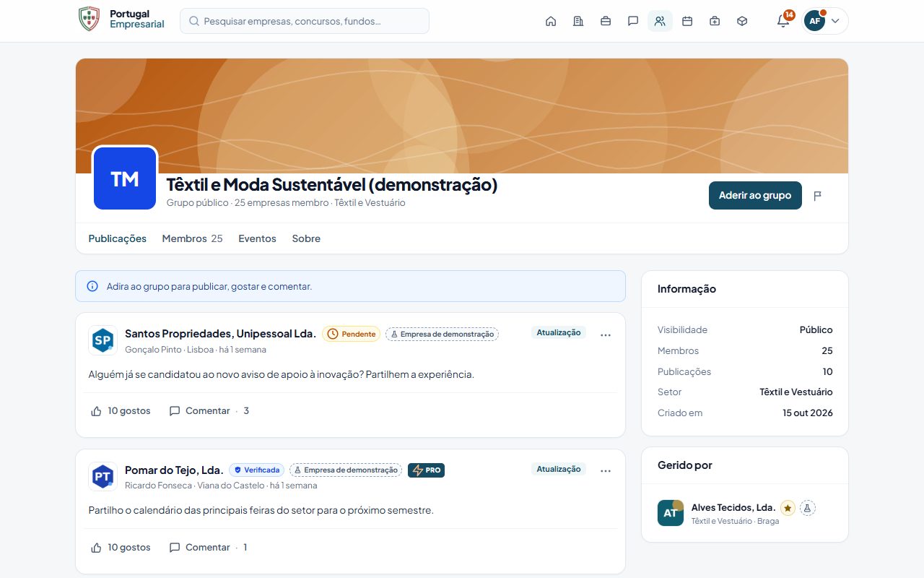Viewport: 924px width, 578px height.
Task: Click the Aderir ao grupo button
Action: pyautogui.click(x=755, y=196)
